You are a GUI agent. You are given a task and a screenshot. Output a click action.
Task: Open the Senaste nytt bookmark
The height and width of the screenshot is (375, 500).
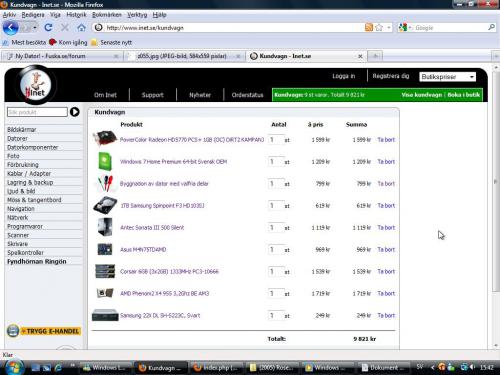point(112,42)
